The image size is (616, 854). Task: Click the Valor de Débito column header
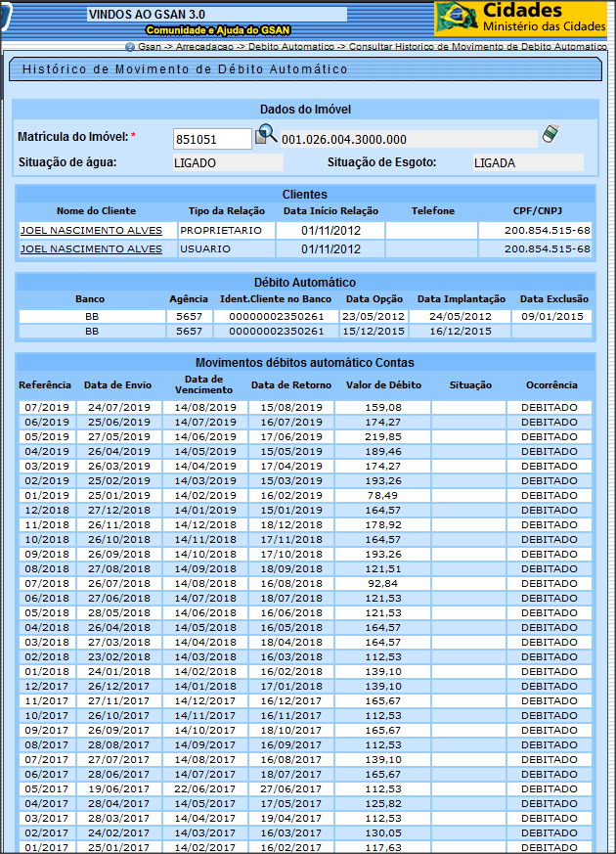point(383,385)
